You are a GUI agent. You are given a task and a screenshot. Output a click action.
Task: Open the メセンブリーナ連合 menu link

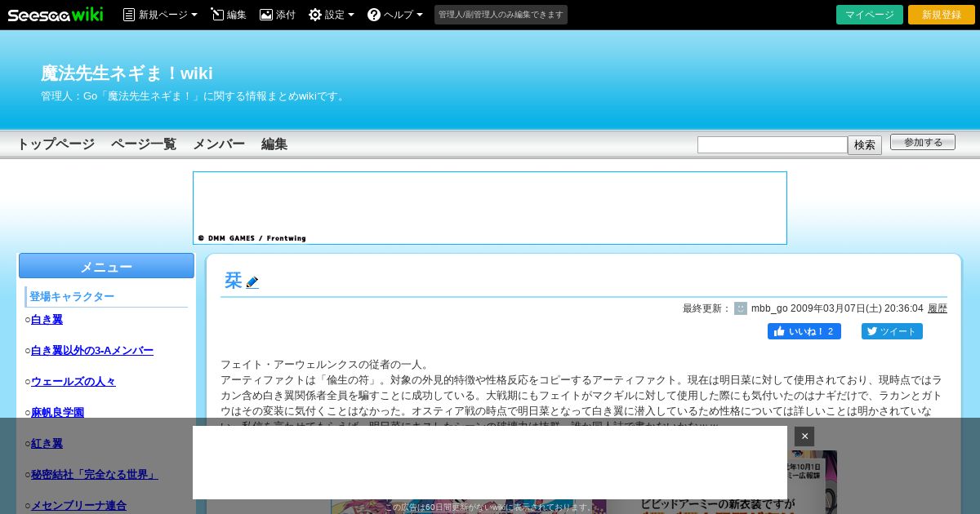coord(78,506)
